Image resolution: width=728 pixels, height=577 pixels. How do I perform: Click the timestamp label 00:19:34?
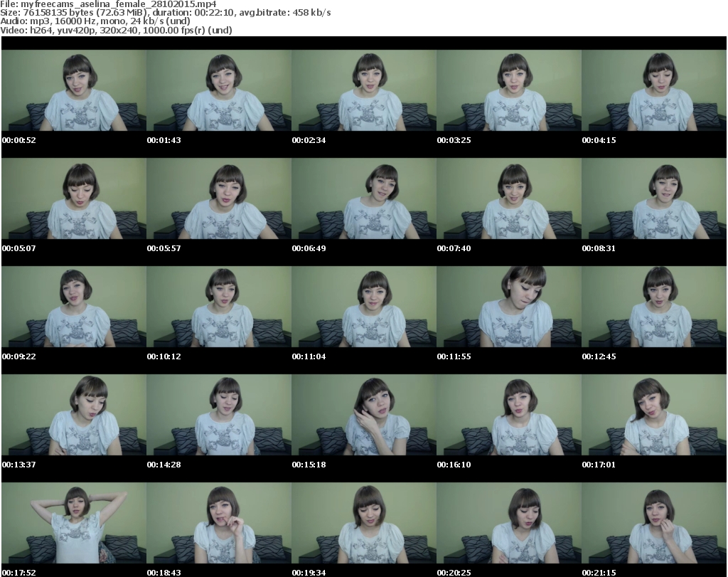309,573
